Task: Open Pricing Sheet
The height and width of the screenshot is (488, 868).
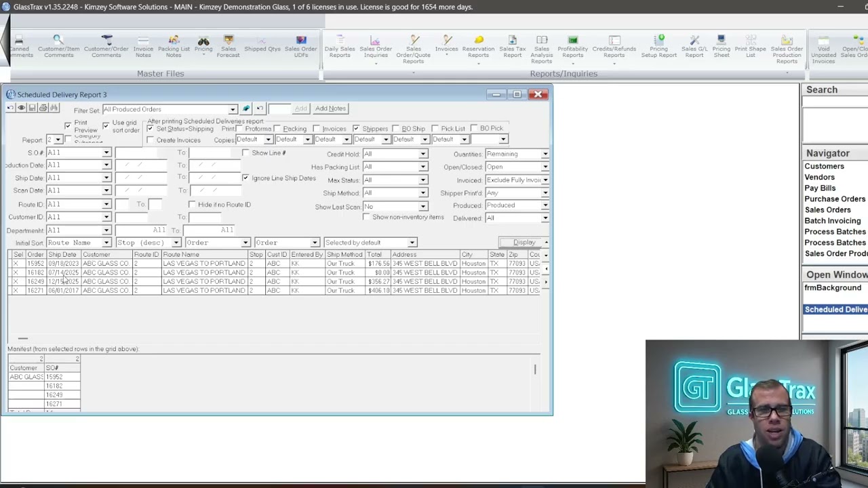Action: [722, 46]
